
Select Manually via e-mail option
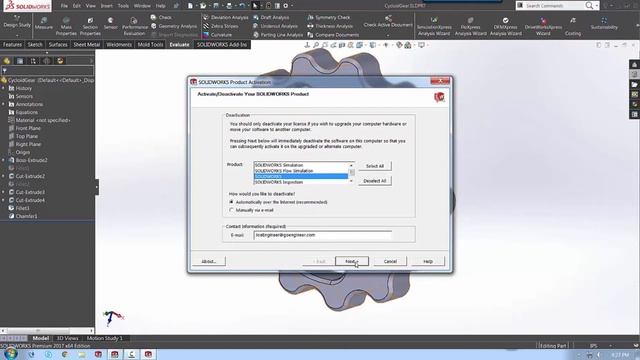coord(231,210)
